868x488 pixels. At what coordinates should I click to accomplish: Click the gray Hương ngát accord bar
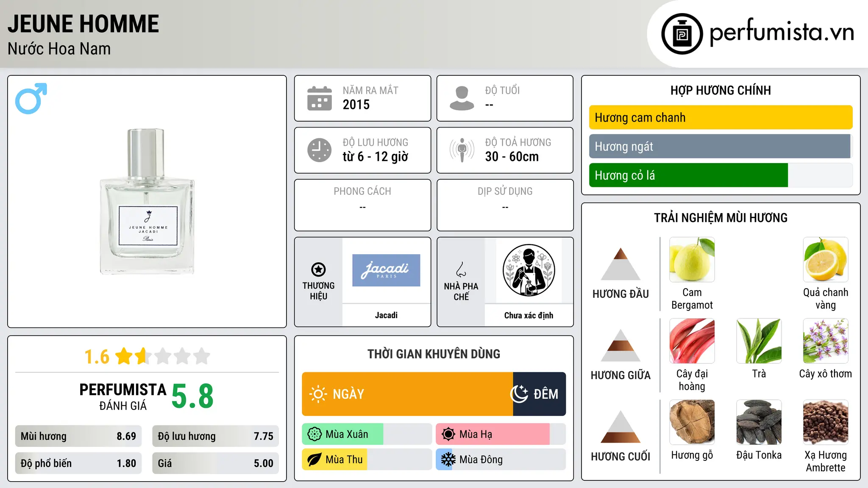click(720, 146)
